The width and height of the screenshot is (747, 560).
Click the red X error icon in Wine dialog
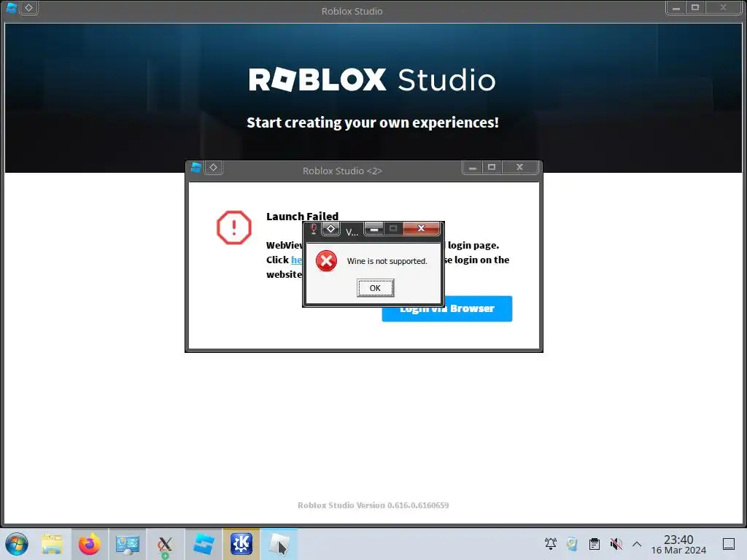coord(326,261)
